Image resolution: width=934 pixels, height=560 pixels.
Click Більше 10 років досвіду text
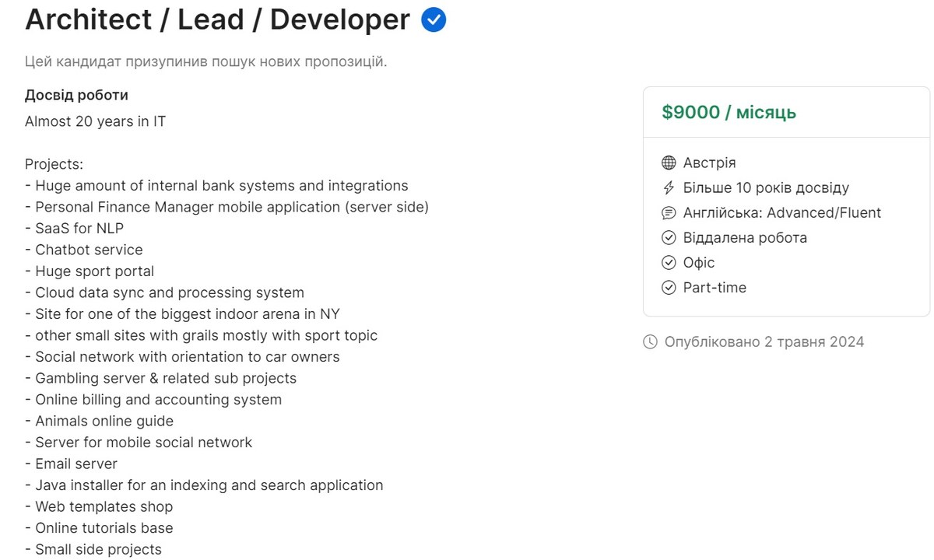(766, 187)
